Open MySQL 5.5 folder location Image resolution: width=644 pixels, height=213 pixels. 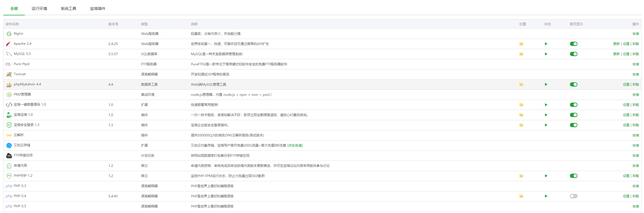(x=521, y=54)
